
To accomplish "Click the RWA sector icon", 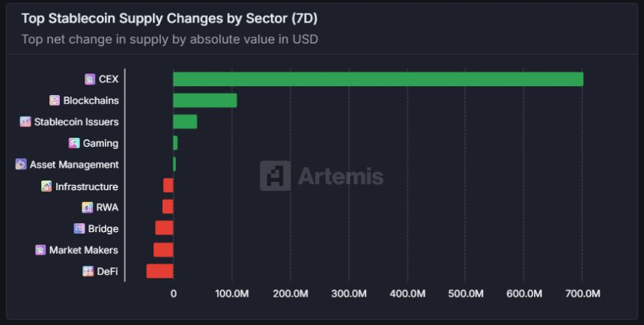I will point(87,207).
